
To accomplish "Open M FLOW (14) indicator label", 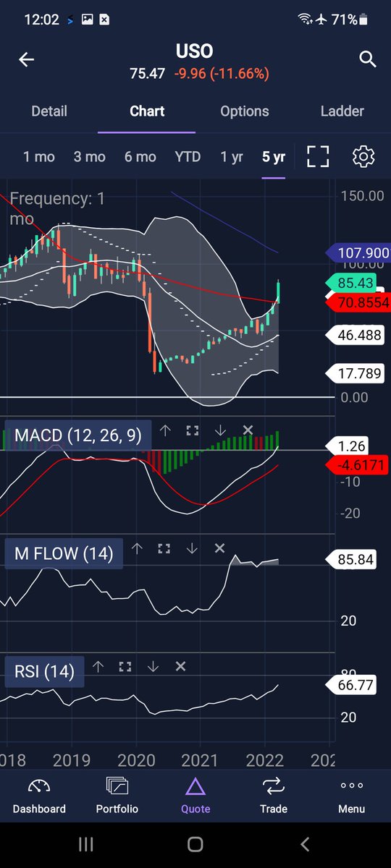I will [x=64, y=554].
